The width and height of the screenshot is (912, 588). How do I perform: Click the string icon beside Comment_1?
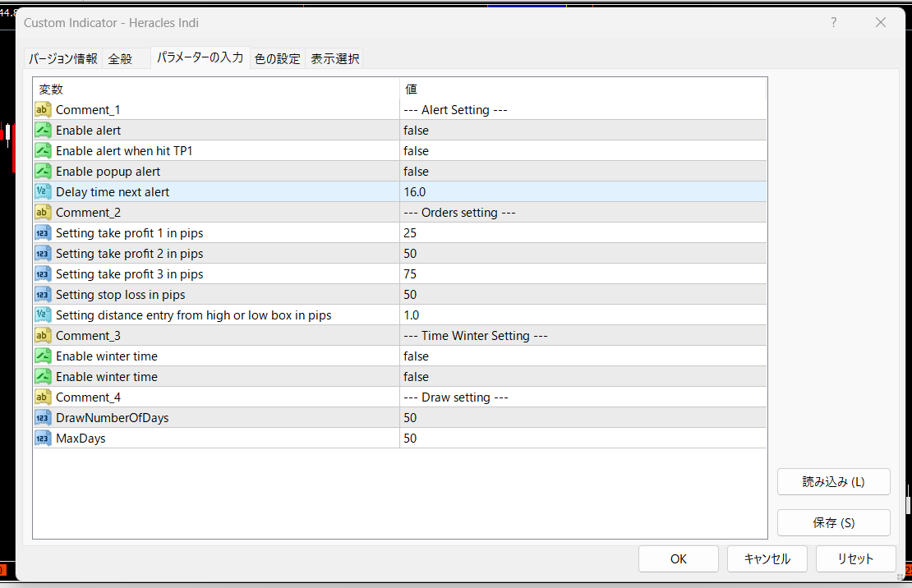(x=43, y=109)
